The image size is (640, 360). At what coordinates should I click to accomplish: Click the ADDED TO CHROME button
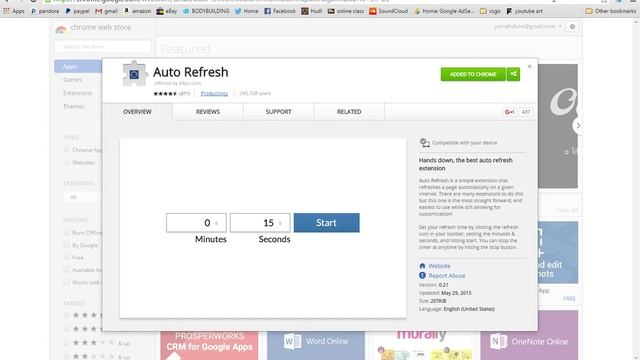[473, 74]
